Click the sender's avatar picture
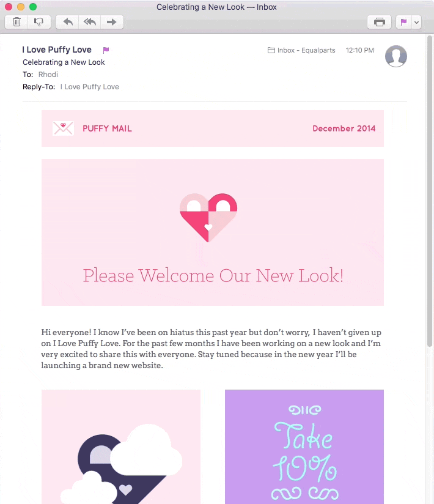Screen dimensions: 434x504 click(396, 56)
